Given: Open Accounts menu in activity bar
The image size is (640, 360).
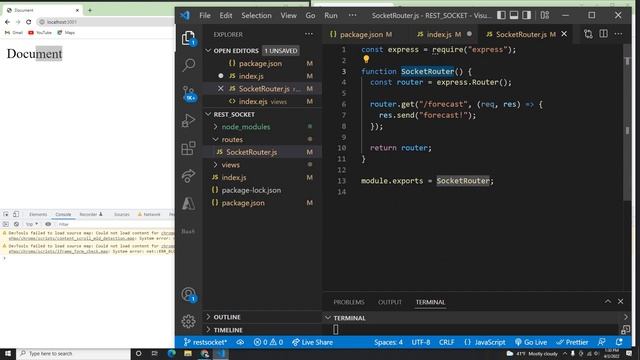Looking at the screenshot, I should pyautogui.click(x=189, y=294).
